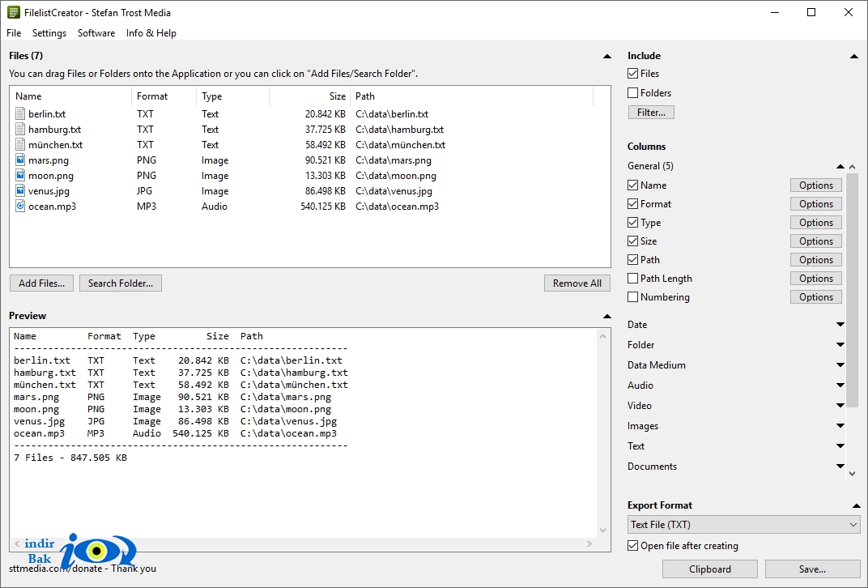Toggle the Type column checkbox
This screenshot has height=588, width=868.
click(632, 222)
